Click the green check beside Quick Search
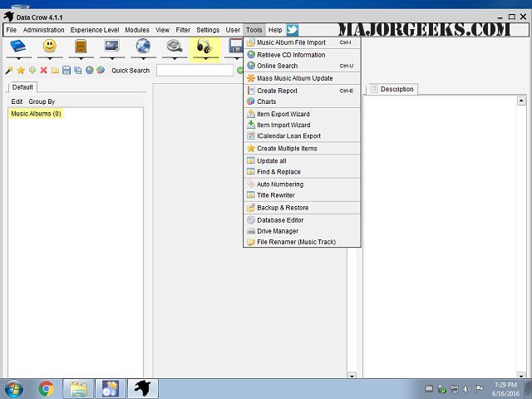Image resolution: width=532 pixels, height=399 pixels. click(240, 70)
